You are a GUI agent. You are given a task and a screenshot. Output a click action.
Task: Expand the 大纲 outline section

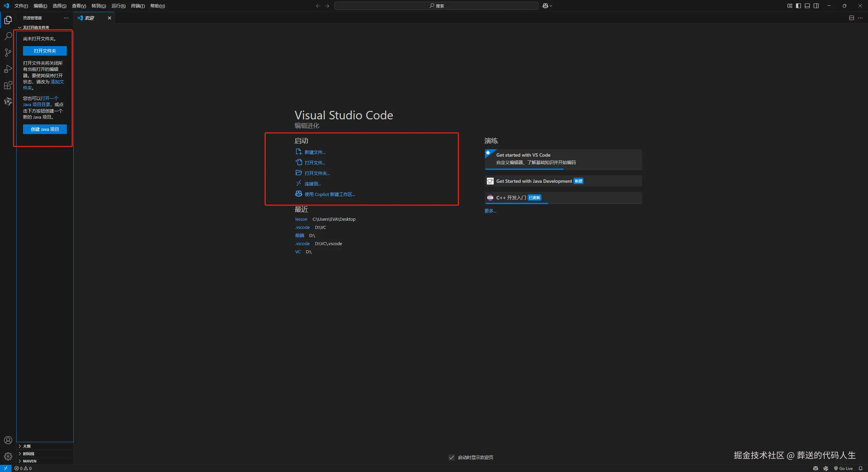[x=27, y=446]
